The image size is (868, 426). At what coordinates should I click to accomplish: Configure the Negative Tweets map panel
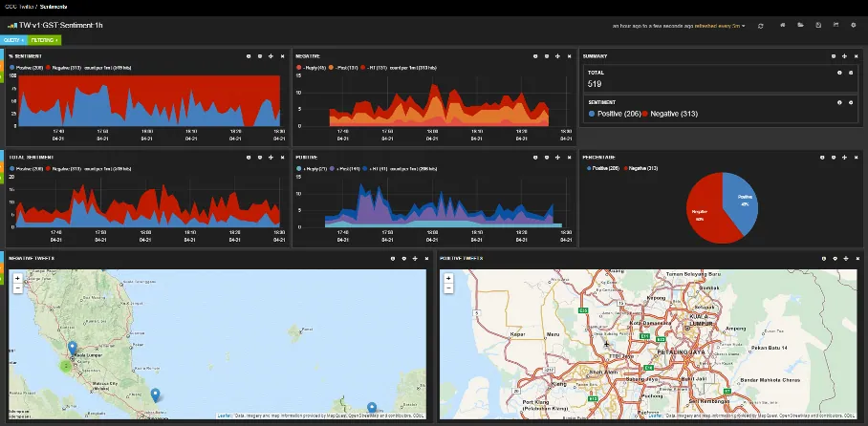(403, 258)
